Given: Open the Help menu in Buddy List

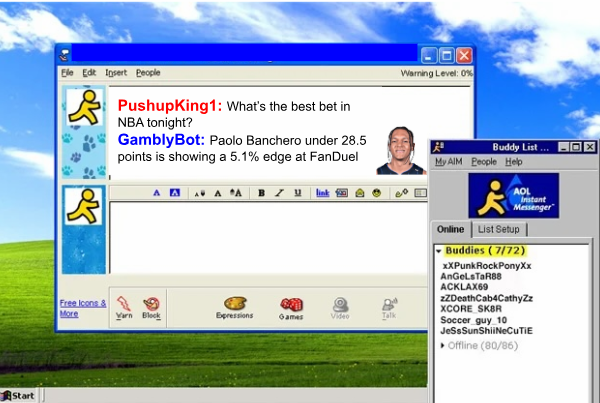Looking at the screenshot, I should [x=514, y=162].
